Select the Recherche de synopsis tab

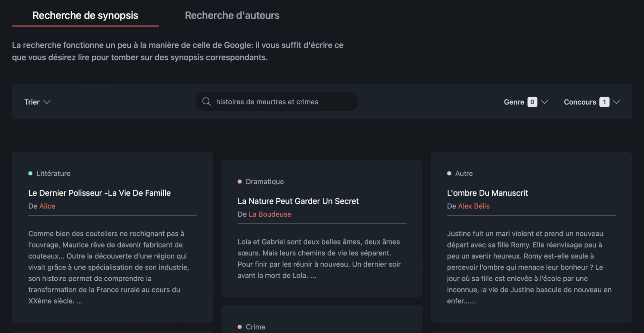[85, 15]
